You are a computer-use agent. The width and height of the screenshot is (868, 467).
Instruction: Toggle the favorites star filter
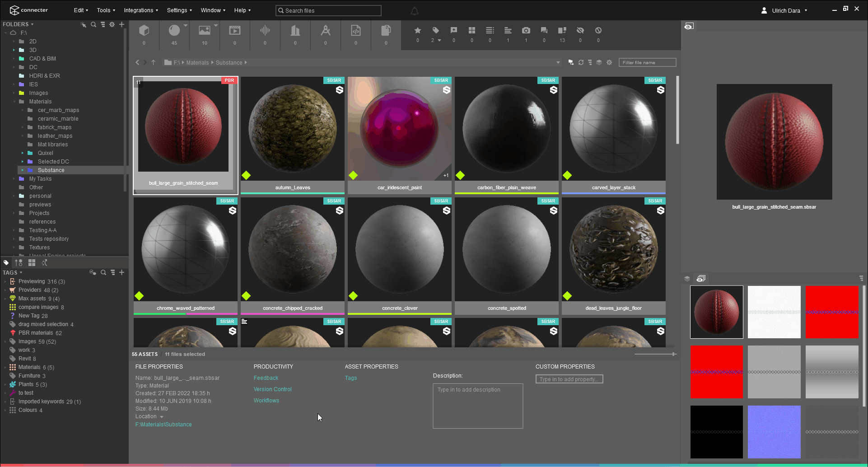[418, 30]
